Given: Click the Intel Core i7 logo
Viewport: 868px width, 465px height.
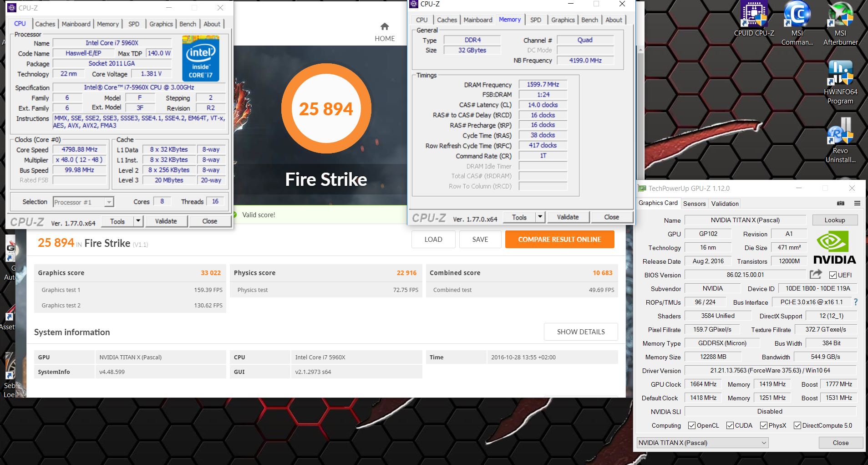Looking at the screenshot, I should tap(201, 59).
